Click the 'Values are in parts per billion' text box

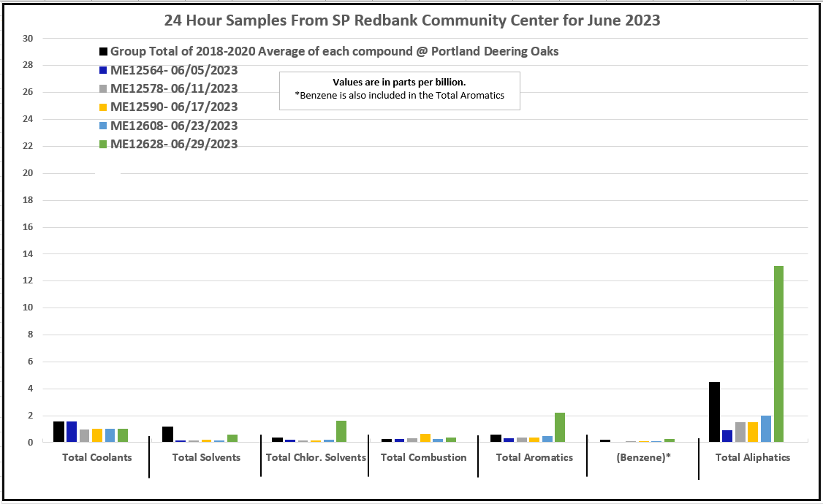pos(399,90)
